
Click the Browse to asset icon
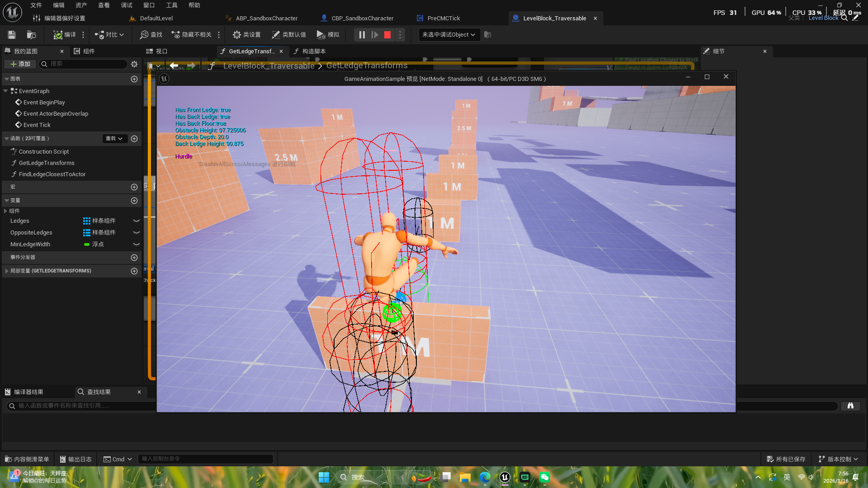point(31,35)
